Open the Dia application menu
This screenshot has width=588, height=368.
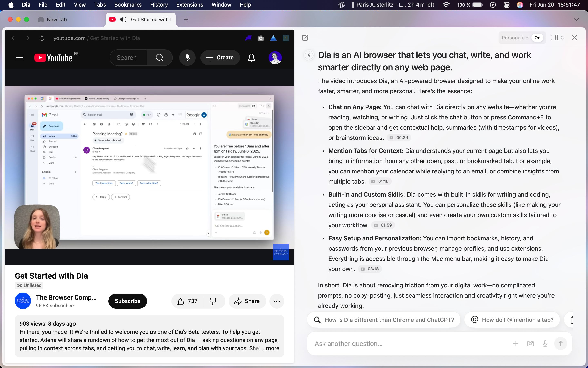(26, 5)
